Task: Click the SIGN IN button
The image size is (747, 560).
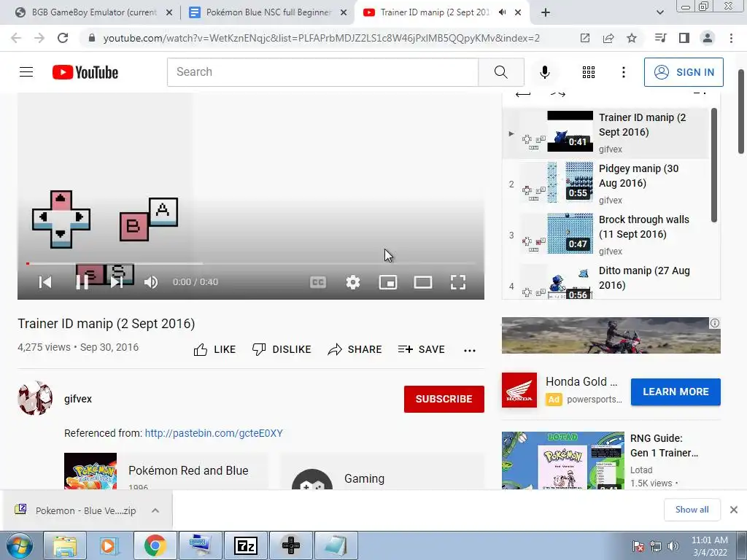Action: point(683,72)
